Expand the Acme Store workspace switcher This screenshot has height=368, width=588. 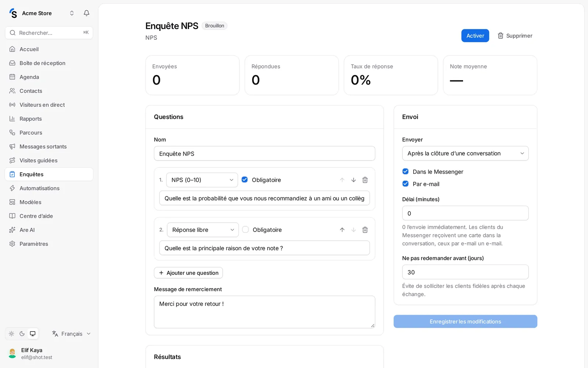point(72,13)
